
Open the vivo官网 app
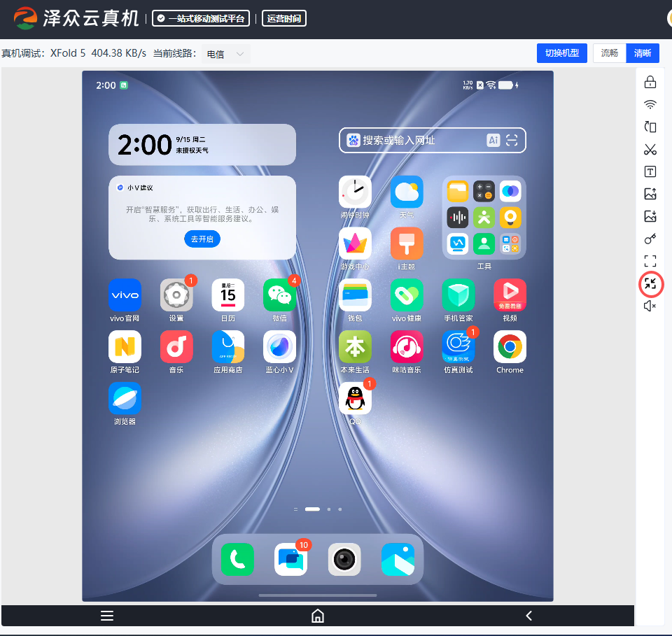[125, 295]
